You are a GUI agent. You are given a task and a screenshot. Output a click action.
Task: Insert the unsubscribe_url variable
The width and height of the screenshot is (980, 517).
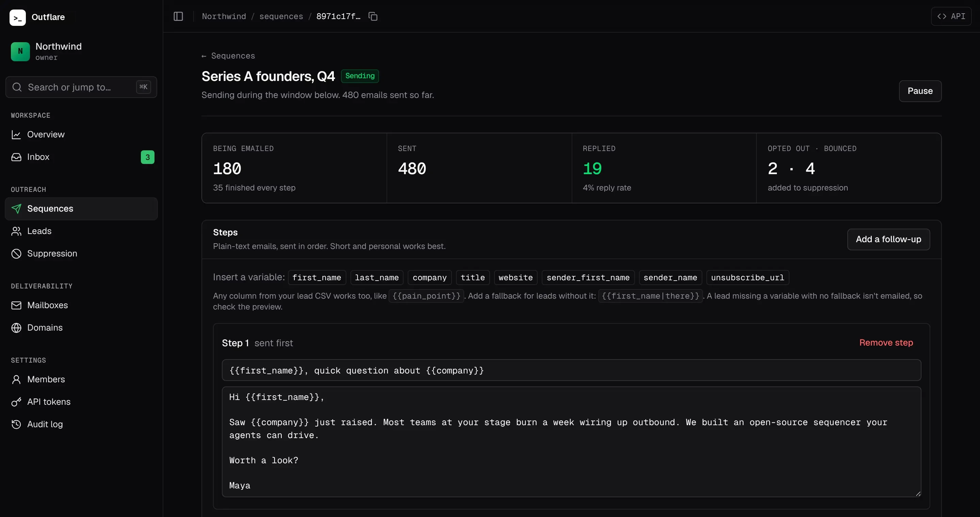tap(748, 278)
